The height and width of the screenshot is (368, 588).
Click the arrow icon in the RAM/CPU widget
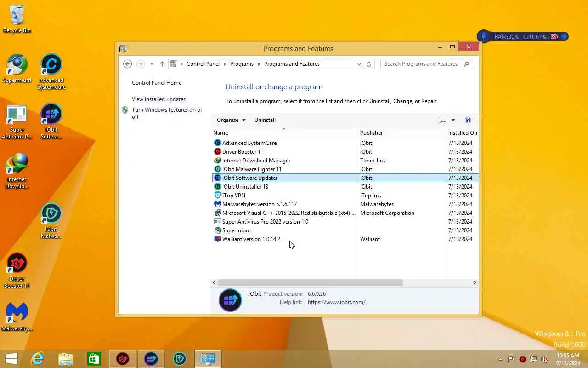pyautogui.click(x=565, y=36)
